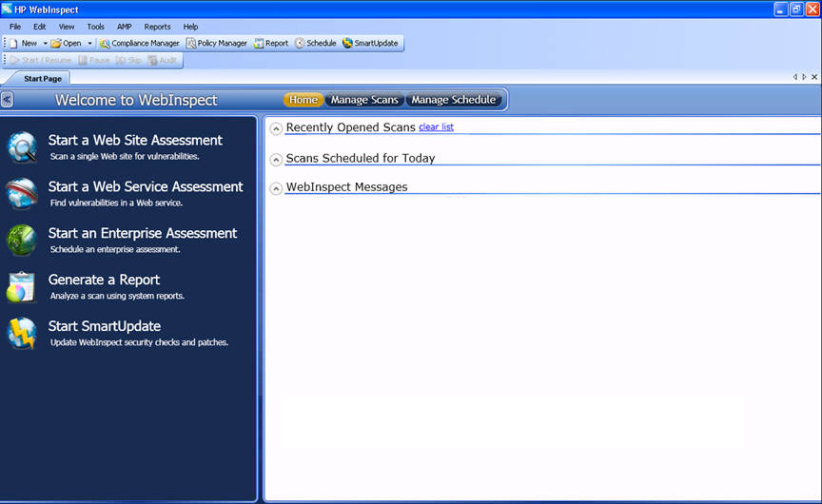Open the Reports menu
Screen dimensions: 822x504
[157, 27]
